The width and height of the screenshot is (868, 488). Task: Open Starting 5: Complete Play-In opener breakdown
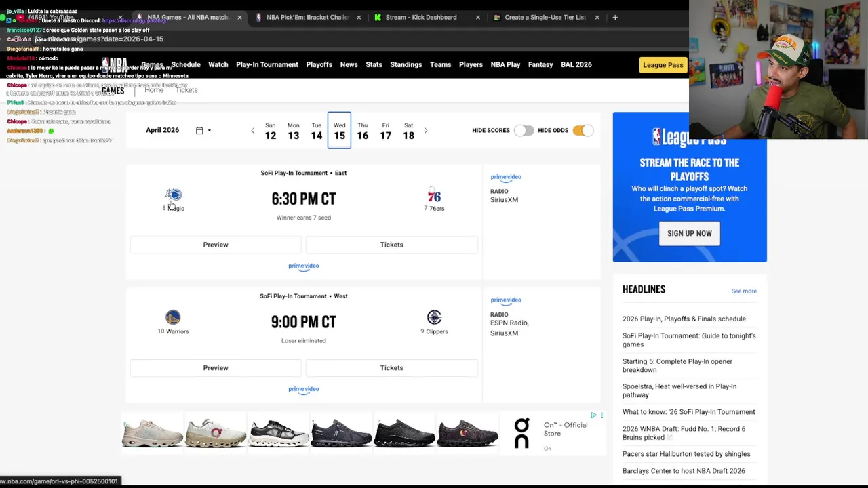(677, 365)
